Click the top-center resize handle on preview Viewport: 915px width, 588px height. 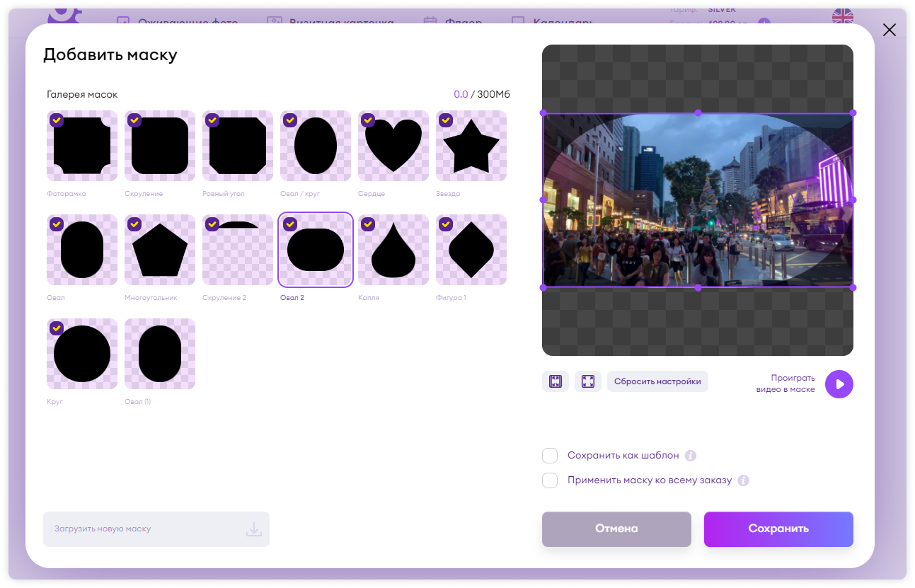[x=698, y=113]
